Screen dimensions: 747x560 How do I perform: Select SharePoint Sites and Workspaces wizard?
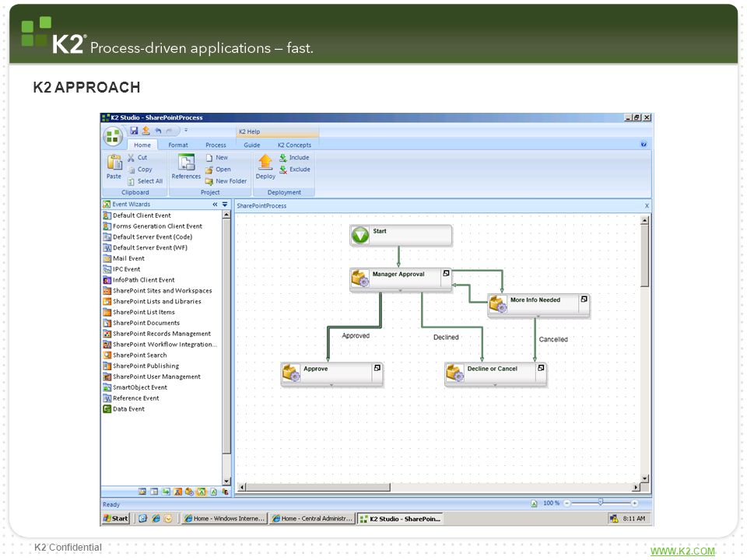pyautogui.click(x=157, y=290)
